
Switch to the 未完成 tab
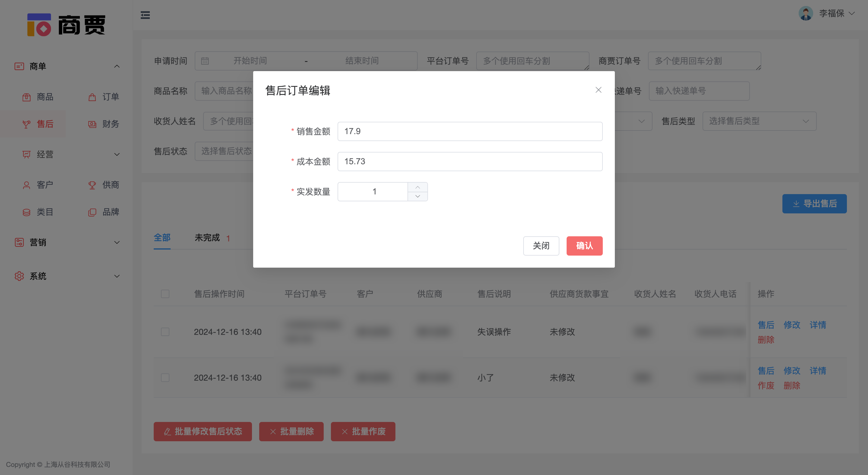pos(207,237)
